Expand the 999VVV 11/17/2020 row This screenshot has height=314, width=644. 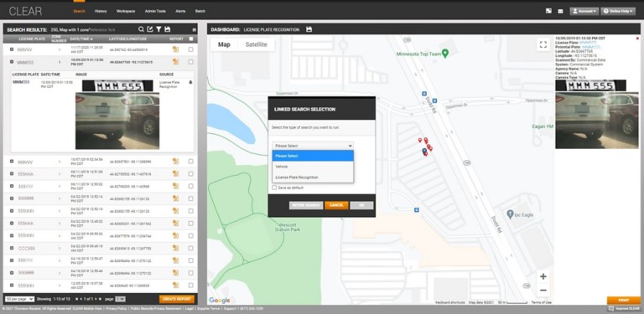(12, 49)
